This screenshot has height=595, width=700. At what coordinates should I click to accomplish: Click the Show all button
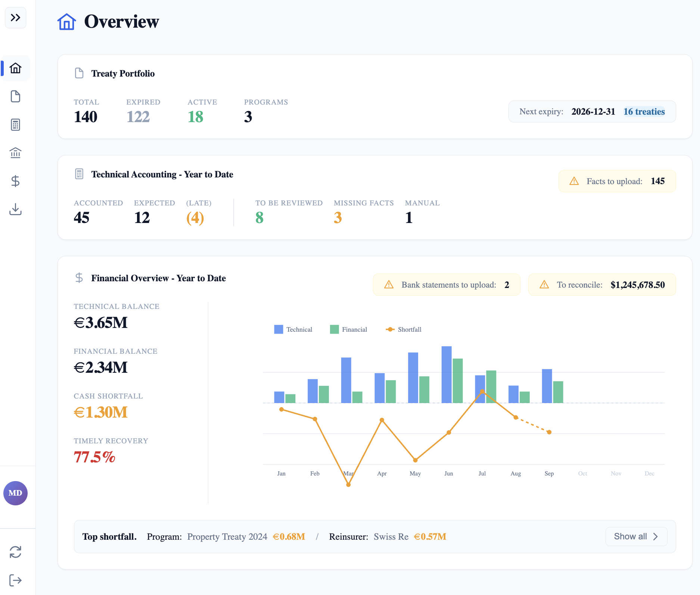[636, 536]
